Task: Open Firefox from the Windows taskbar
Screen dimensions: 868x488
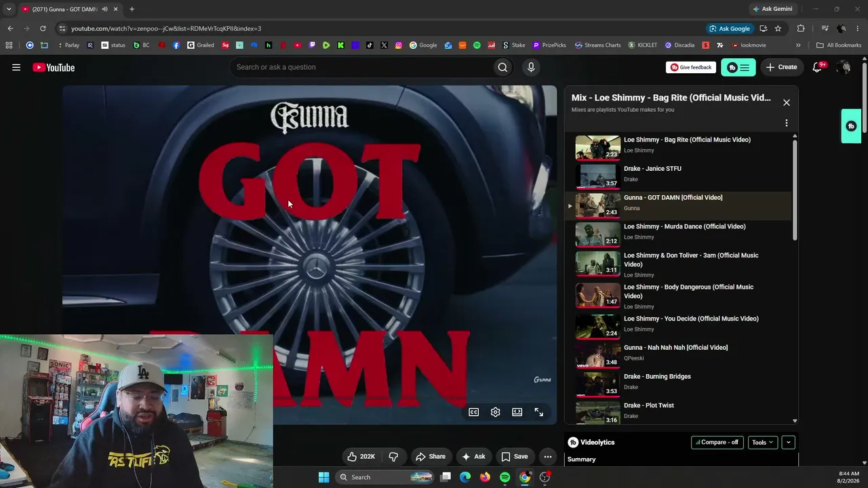Action: coord(485,477)
